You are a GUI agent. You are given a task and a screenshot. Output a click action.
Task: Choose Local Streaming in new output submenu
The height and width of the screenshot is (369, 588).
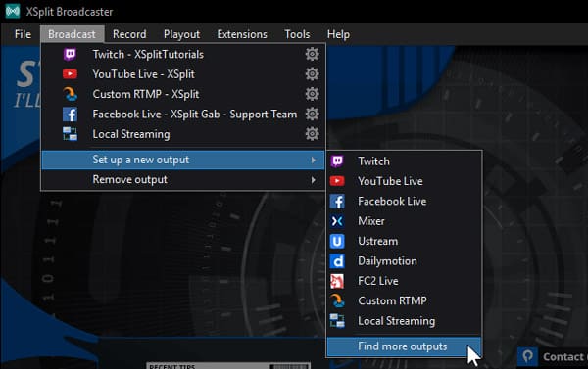(x=404, y=321)
